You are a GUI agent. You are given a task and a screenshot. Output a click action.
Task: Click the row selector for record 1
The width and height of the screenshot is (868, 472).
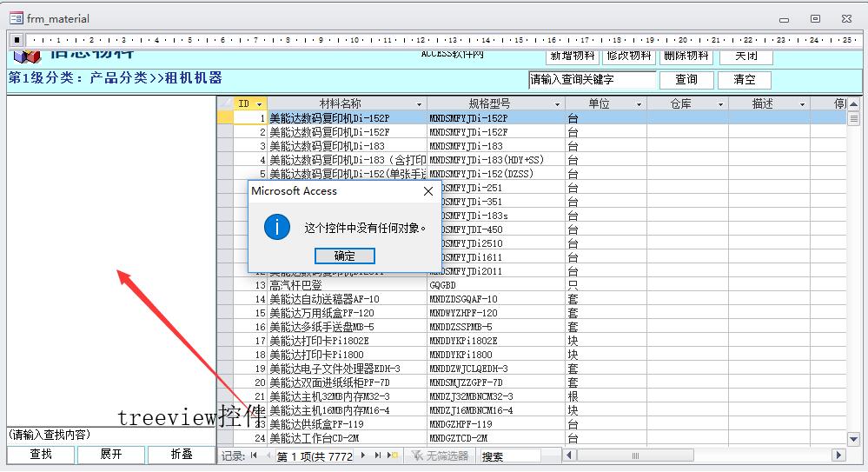[x=225, y=118]
